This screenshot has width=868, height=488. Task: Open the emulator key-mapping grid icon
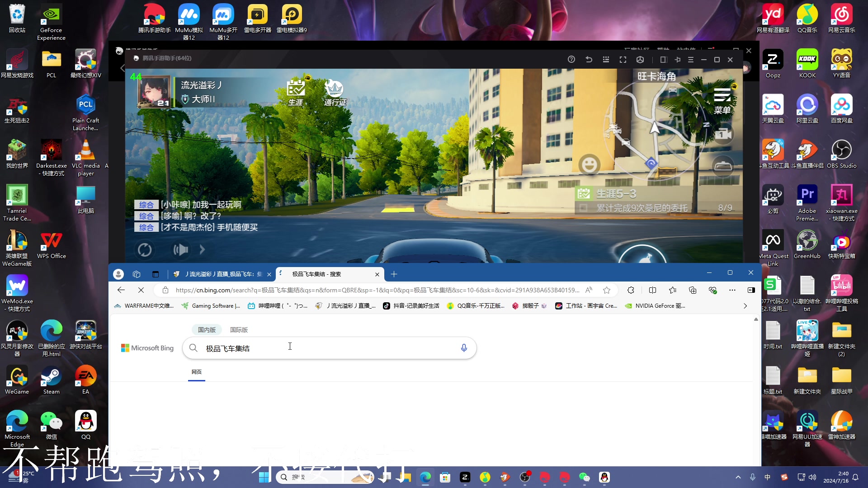606,59
